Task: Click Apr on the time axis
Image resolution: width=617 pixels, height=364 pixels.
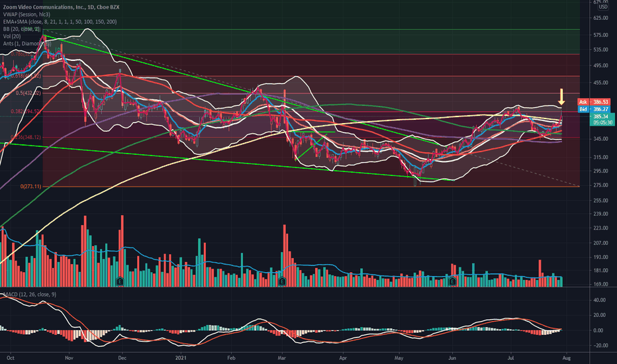Action: click(343, 358)
